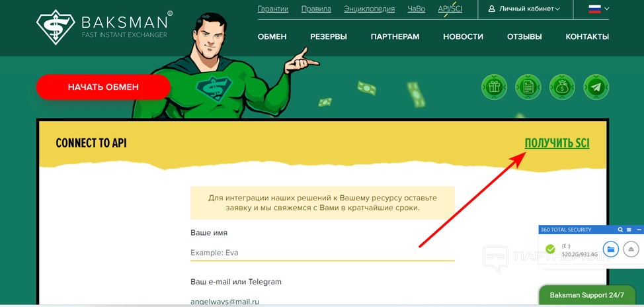Image resolution: width=644 pixels, height=307 pixels.
Task: Open the document list round icon
Action: 528,87
